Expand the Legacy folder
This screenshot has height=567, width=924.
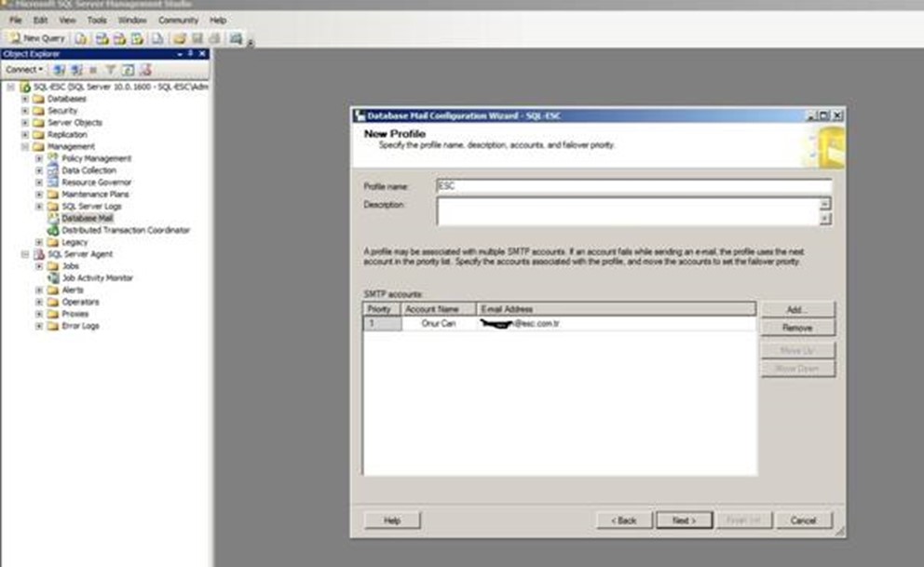coord(39,242)
